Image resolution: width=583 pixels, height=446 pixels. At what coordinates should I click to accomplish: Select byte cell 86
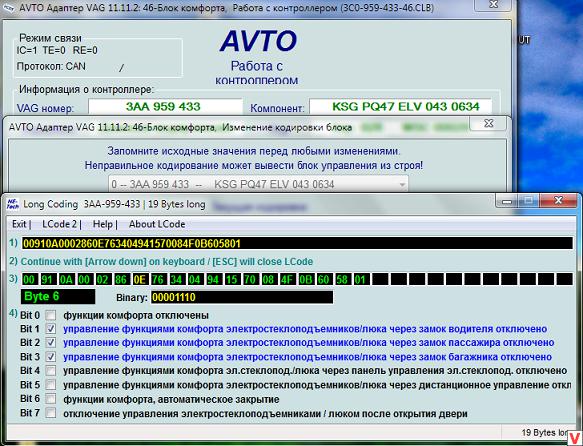[x=121, y=279]
